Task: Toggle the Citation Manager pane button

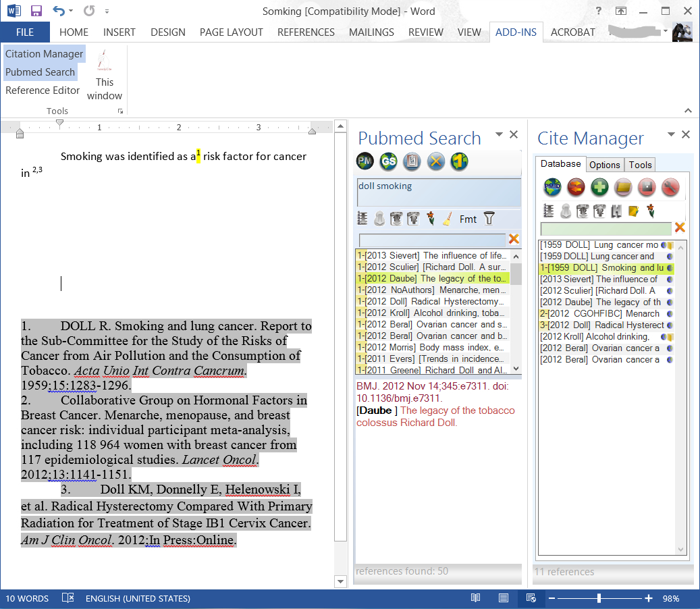Action: click(x=45, y=54)
